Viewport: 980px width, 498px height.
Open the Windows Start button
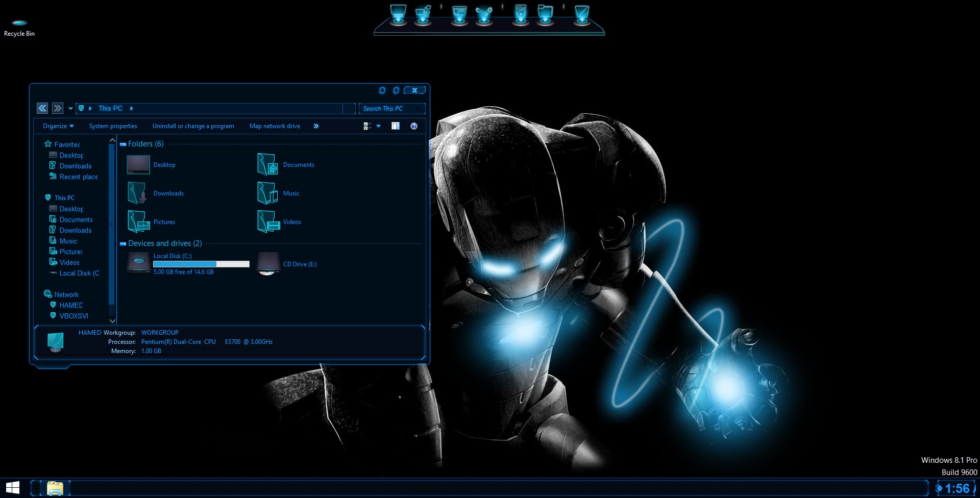coord(12,488)
